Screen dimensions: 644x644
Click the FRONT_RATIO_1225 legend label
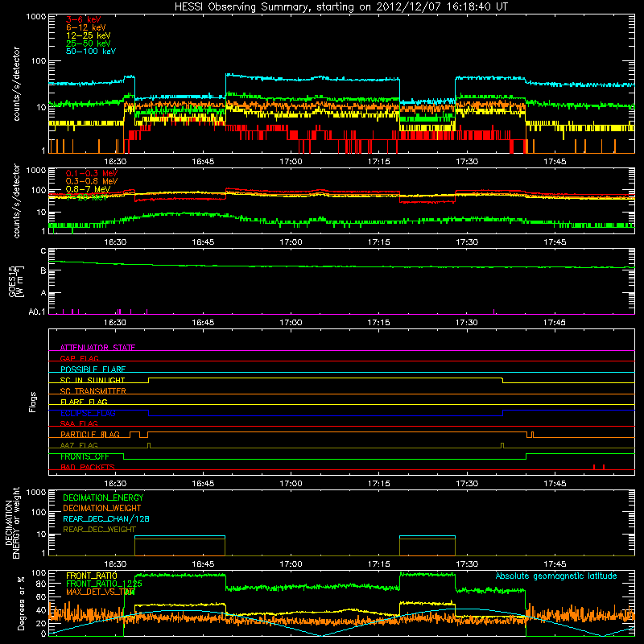[x=104, y=584]
